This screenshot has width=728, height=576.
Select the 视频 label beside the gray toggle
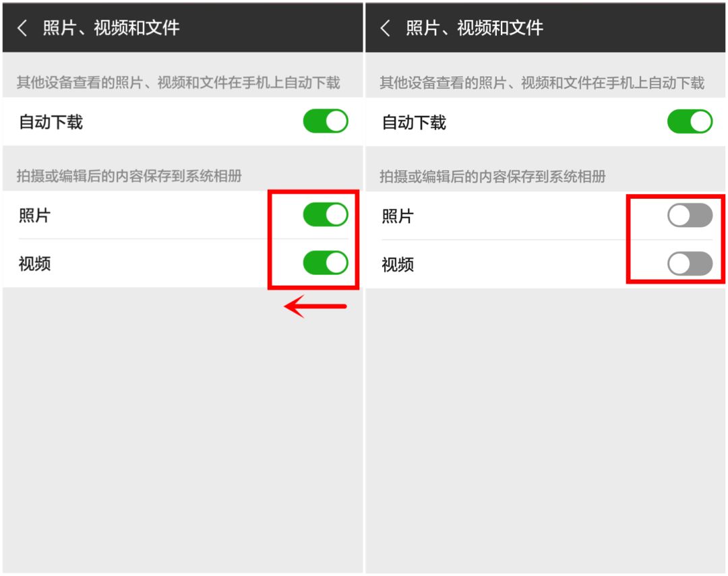click(x=398, y=265)
